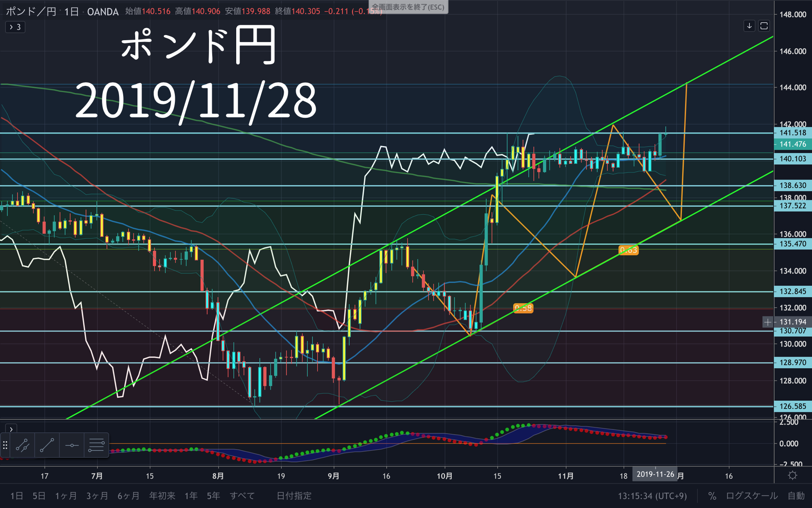The height and width of the screenshot is (508, 812).
Task: Exit full screen with the ESC banner
Action: (x=408, y=7)
